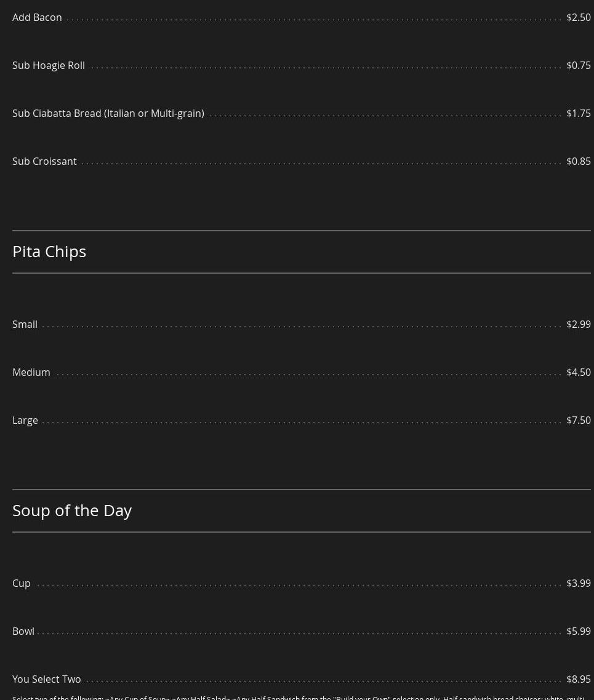
Task: Select the Sub Croissant item
Action: pyautogui.click(x=44, y=161)
